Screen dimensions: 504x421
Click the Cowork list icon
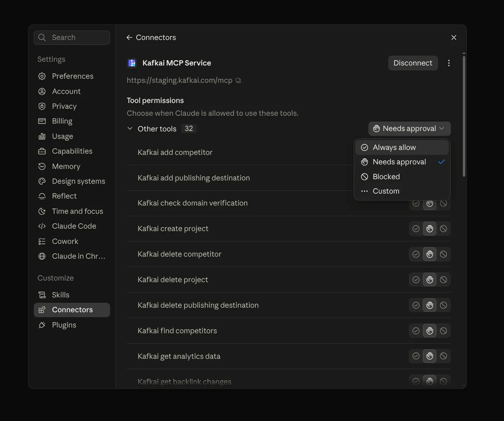click(42, 241)
